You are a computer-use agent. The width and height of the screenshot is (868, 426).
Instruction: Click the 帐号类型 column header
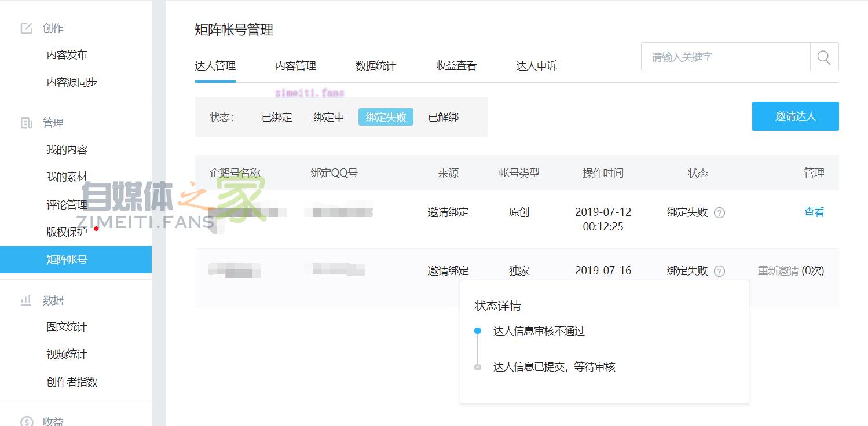coord(519,173)
